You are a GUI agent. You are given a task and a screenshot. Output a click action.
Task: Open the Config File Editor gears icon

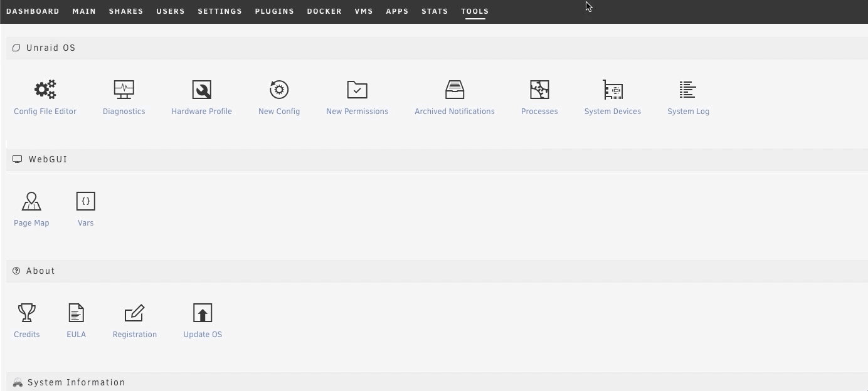45,90
